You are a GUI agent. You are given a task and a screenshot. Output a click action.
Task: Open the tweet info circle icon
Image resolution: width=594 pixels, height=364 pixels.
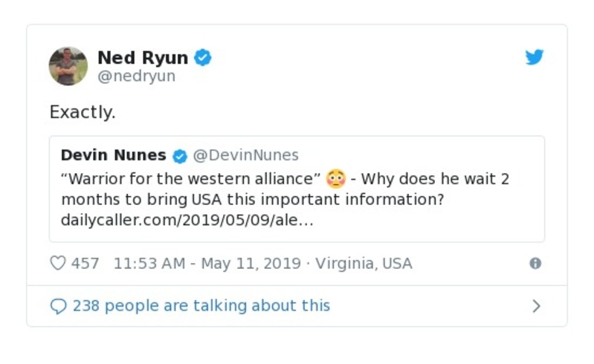(535, 263)
